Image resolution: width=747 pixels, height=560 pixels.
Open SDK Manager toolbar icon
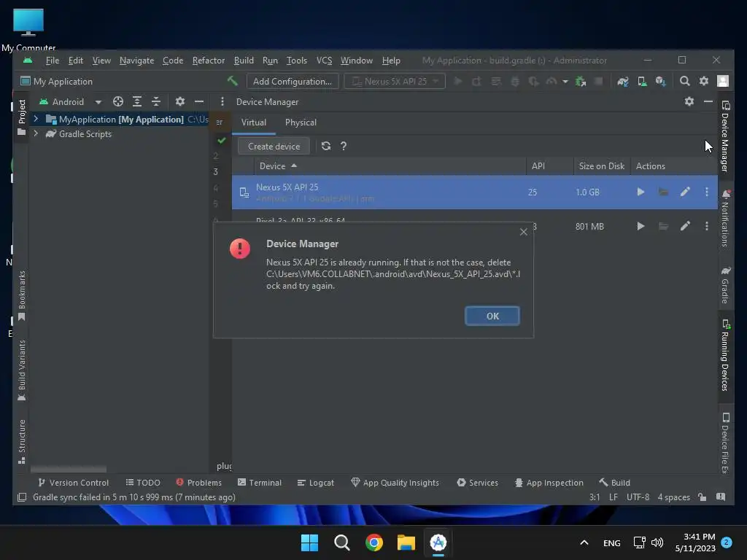pyautogui.click(x=660, y=82)
